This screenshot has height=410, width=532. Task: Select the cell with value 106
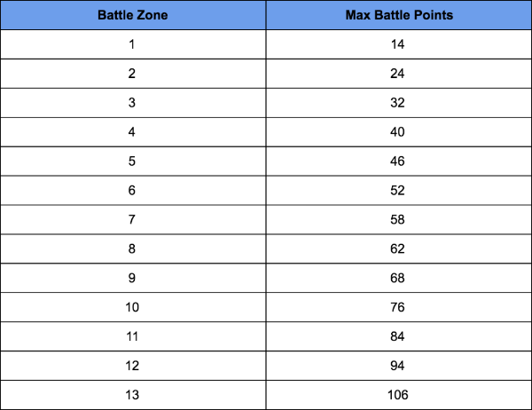[x=399, y=395]
